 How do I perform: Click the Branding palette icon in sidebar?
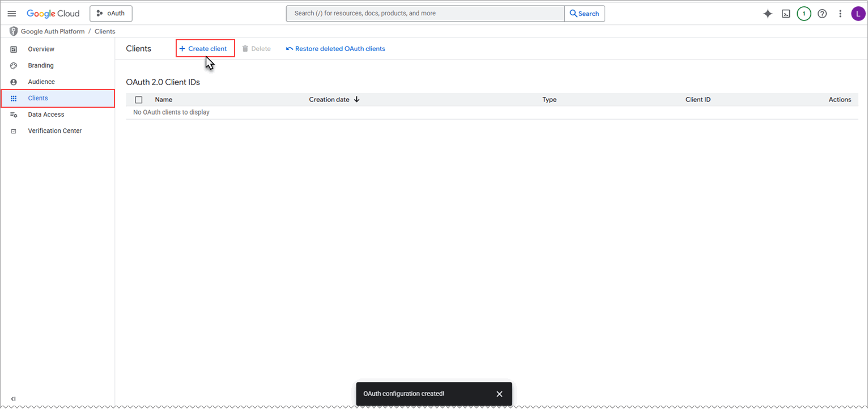14,66
